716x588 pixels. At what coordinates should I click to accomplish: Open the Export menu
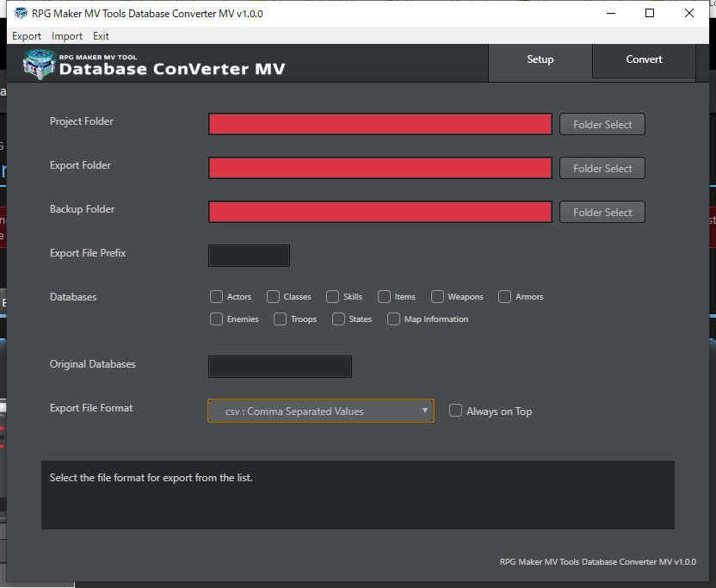(26, 35)
